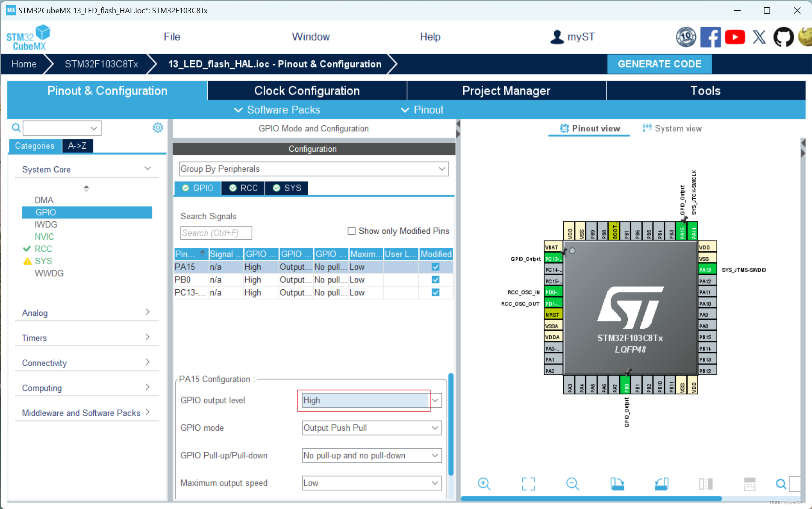Image resolution: width=812 pixels, height=509 pixels.
Task: Select PA14 SWCLK pin on chip
Action: [x=693, y=231]
